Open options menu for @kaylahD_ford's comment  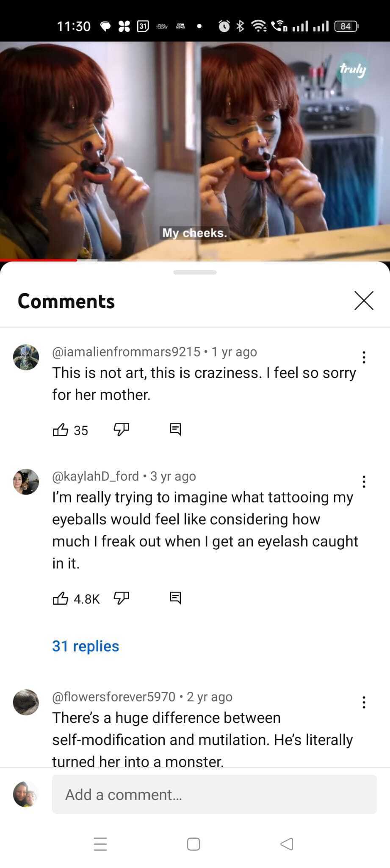(364, 481)
